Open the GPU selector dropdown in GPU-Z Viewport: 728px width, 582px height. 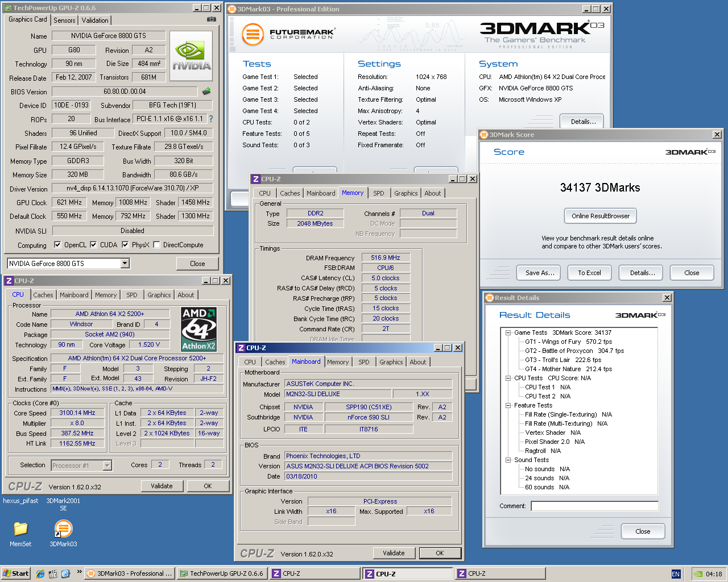(125, 263)
